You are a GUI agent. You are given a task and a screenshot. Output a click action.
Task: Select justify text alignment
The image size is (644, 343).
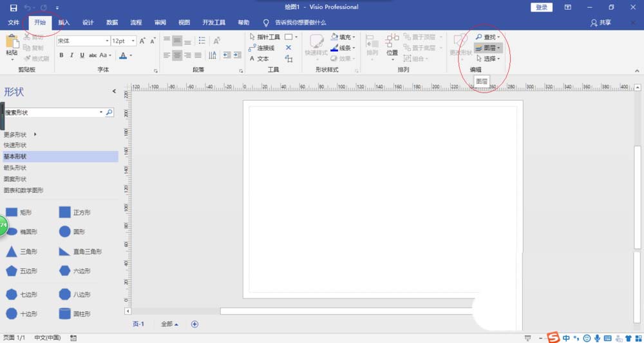[x=198, y=55]
